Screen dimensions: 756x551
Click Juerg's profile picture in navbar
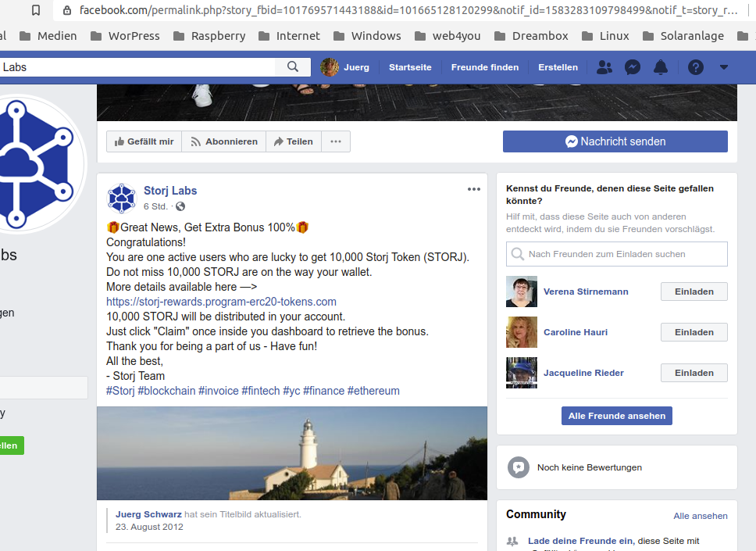[330, 67]
